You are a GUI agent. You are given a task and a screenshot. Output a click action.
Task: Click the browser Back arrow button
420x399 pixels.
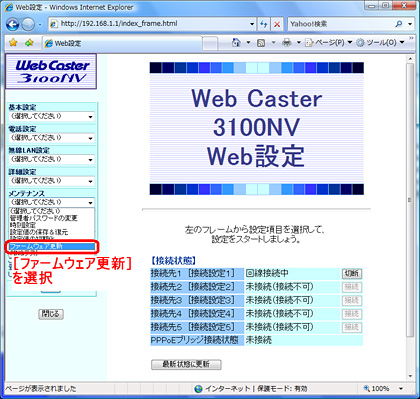click(x=12, y=24)
